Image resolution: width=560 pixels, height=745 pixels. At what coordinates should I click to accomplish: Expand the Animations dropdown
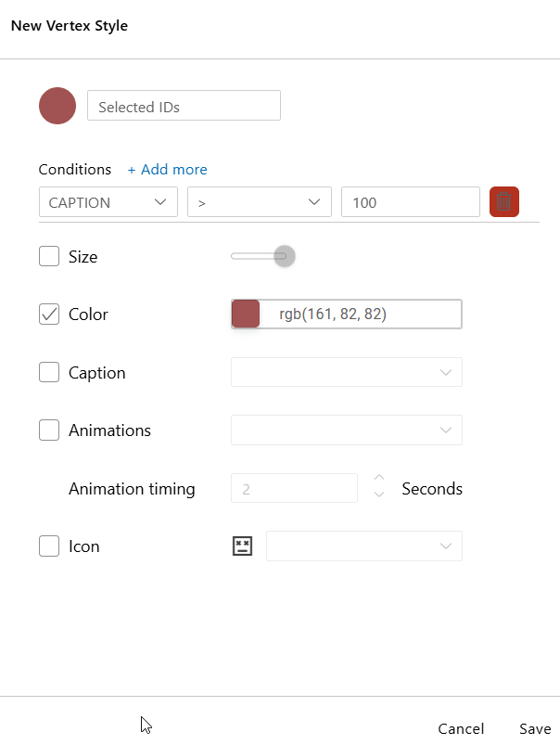(x=347, y=430)
